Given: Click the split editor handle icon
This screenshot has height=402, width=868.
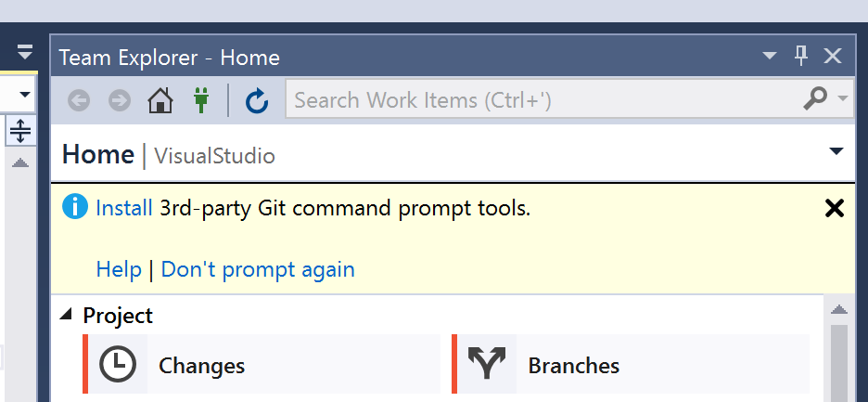Looking at the screenshot, I should (20, 131).
